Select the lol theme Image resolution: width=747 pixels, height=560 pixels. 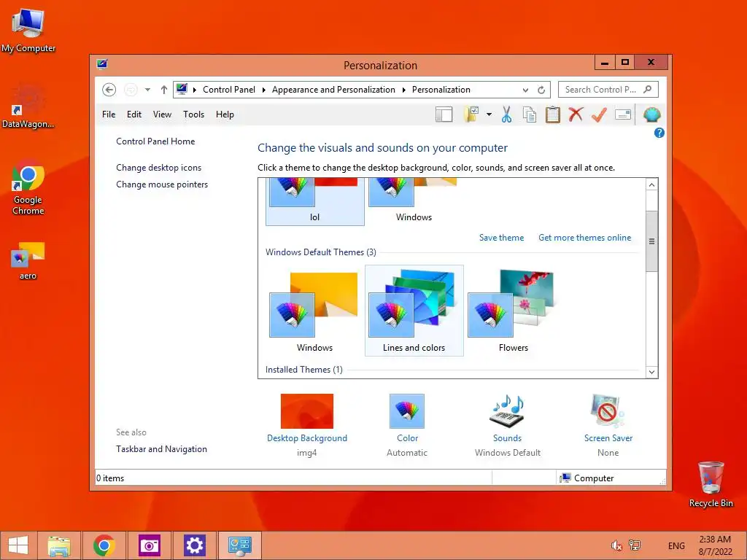point(315,202)
